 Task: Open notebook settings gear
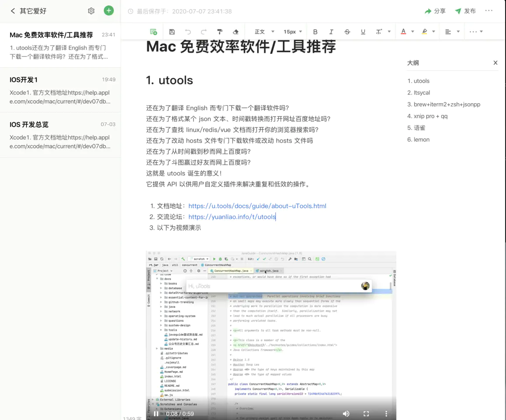pos(91,11)
